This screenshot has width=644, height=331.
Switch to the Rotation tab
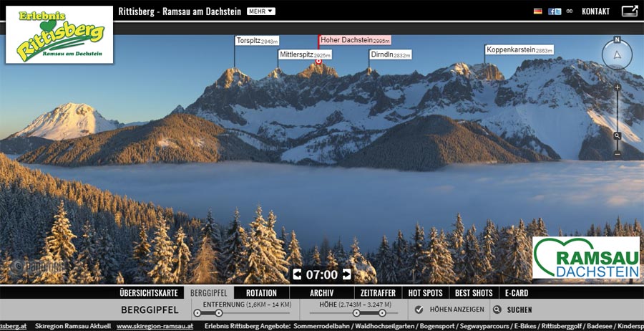pos(261,293)
